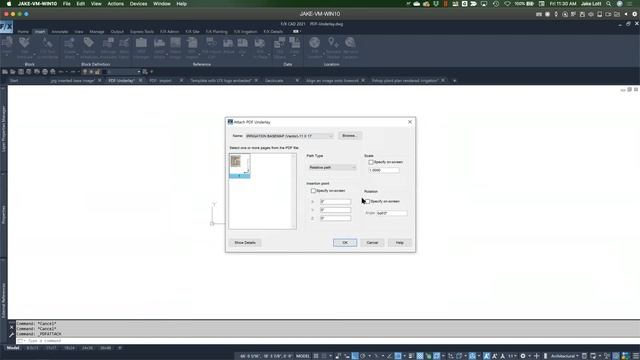Screen dimensions: 640x360
Task: Open the Output ribbon tab
Action: [x=117, y=31]
